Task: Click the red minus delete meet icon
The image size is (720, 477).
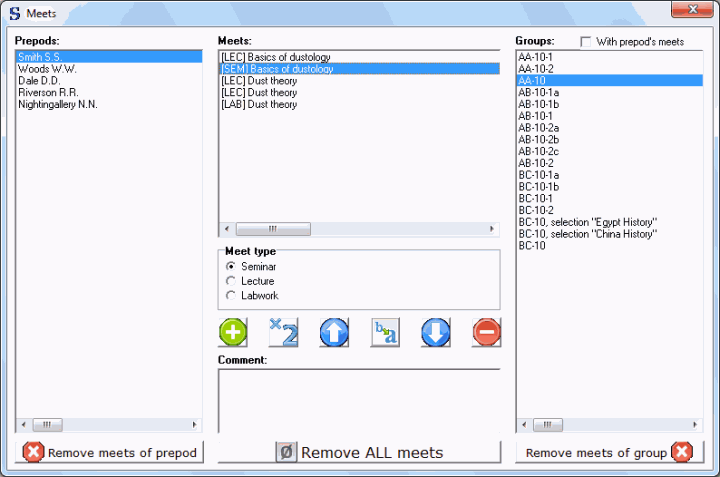Action: [486, 332]
